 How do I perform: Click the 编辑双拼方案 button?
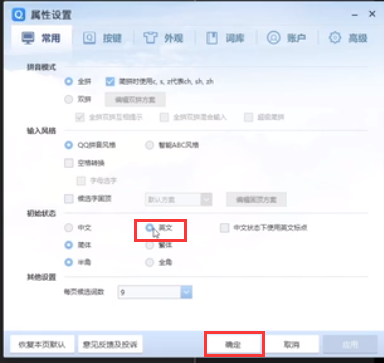pos(135,100)
